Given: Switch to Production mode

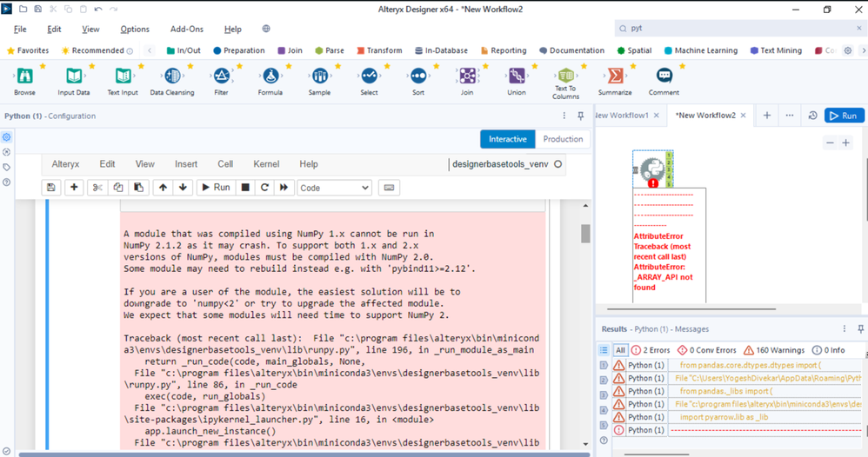Looking at the screenshot, I should tap(563, 139).
